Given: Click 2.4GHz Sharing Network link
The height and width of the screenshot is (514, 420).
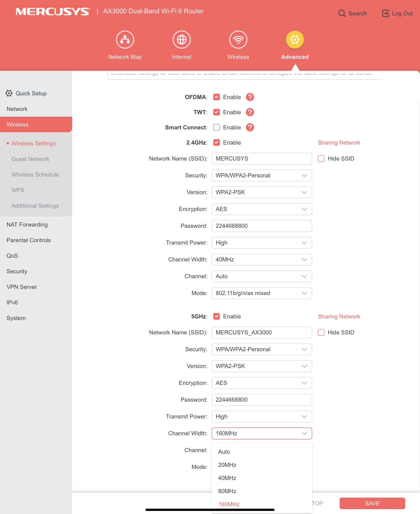Looking at the screenshot, I should 339,142.
